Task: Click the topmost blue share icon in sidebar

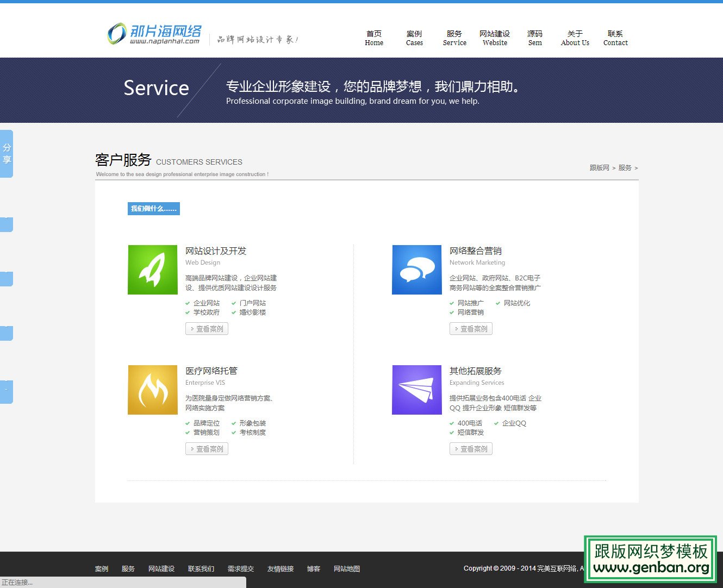Action: click(x=5, y=224)
